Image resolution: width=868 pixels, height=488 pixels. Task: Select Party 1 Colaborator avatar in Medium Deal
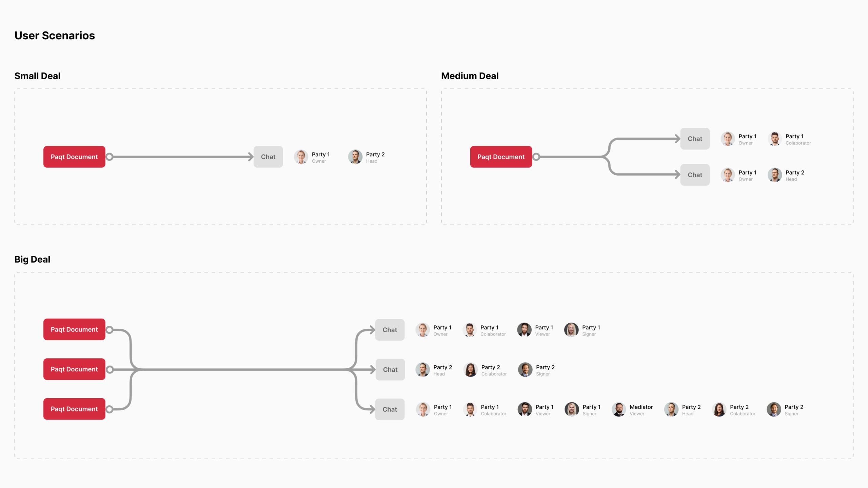[x=775, y=139]
